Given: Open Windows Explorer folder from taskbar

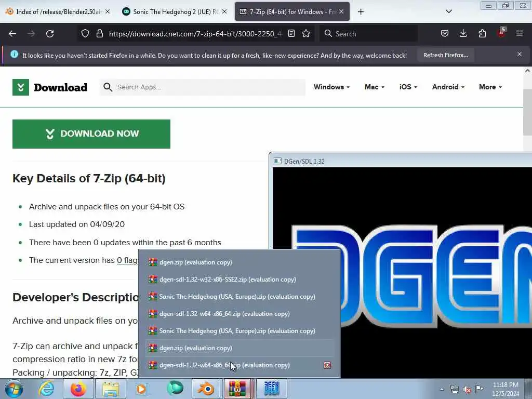Looking at the screenshot, I should pyautogui.click(x=111, y=389).
